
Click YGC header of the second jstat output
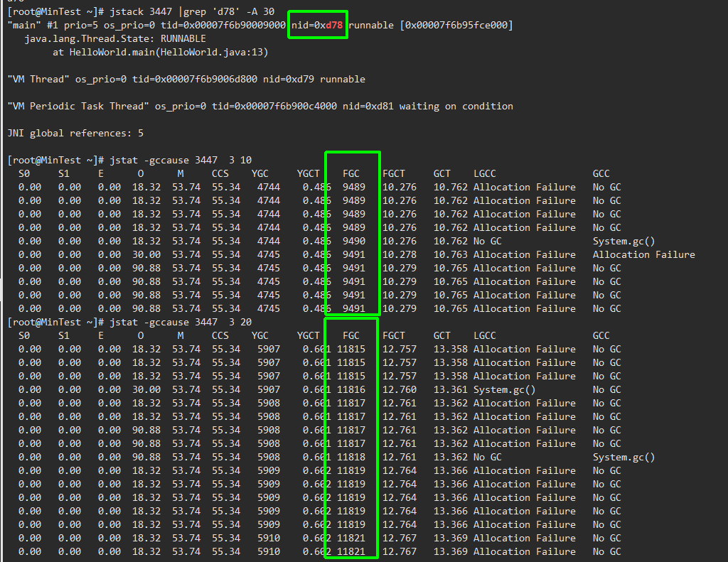(260, 335)
